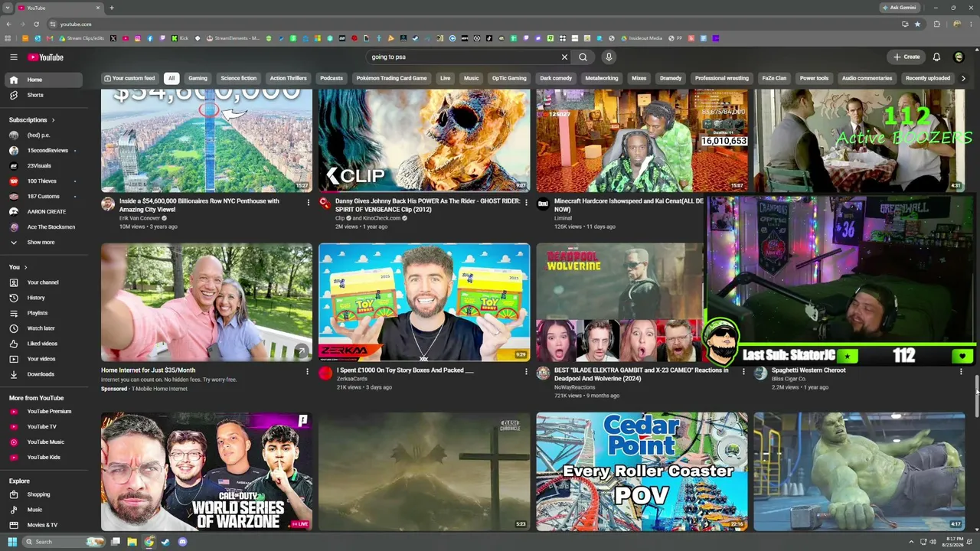
Task: Play the World Series of Warzone live thumbnail
Action: [x=207, y=471]
